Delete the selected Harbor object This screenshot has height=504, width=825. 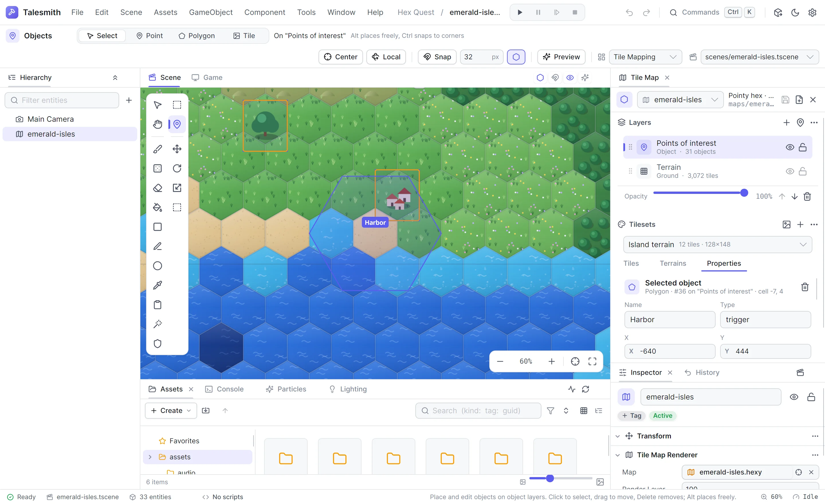(x=805, y=287)
